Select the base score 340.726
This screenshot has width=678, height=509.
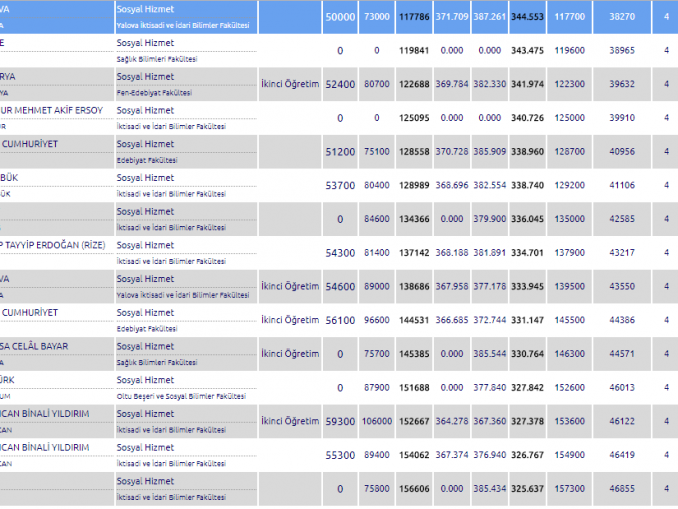pyautogui.click(x=531, y=118)
